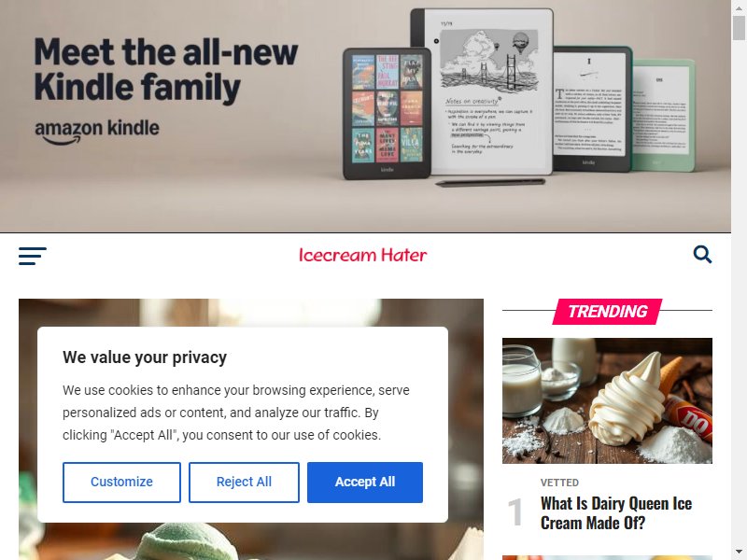Reject all cookies

tap(244, 482)
